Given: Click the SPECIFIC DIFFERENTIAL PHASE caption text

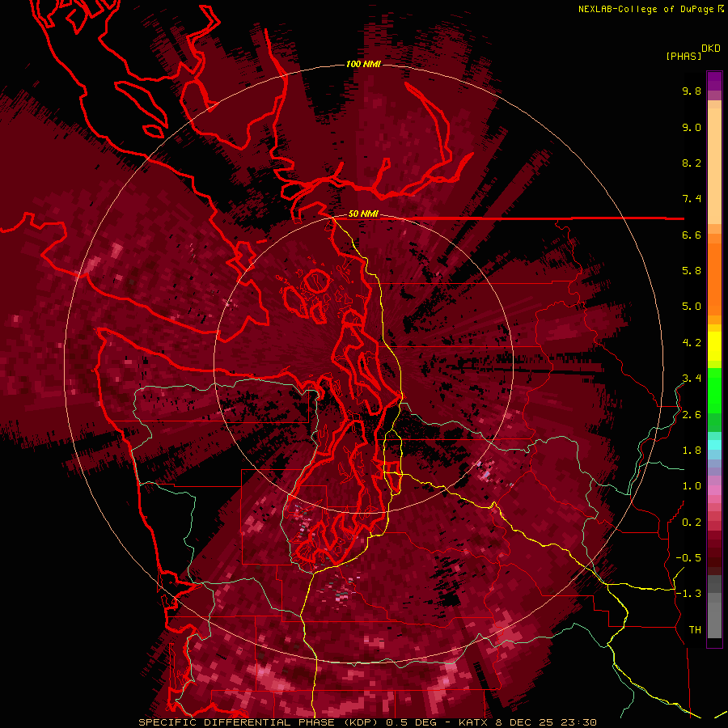Looking at the screenshot, I should coord(236,722).
